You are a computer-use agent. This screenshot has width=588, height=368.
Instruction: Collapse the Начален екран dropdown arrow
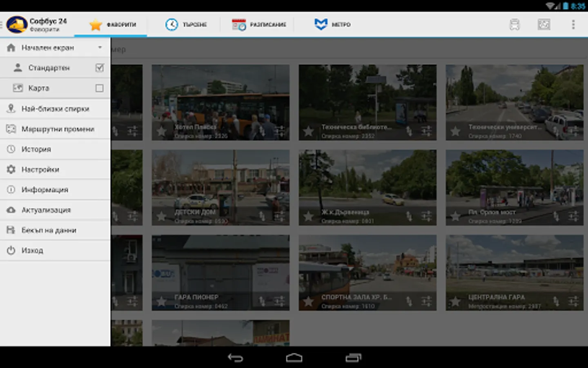[100, 47]
